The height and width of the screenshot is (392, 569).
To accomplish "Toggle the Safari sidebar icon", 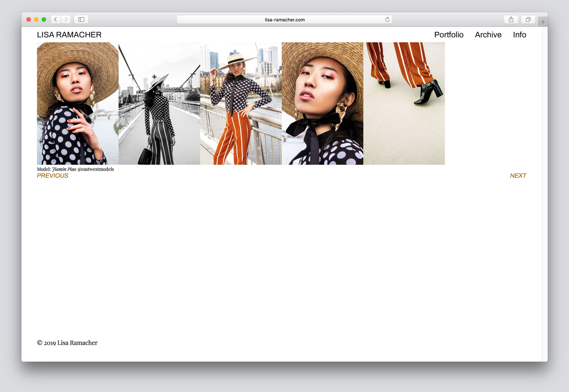I will (81, 20).
